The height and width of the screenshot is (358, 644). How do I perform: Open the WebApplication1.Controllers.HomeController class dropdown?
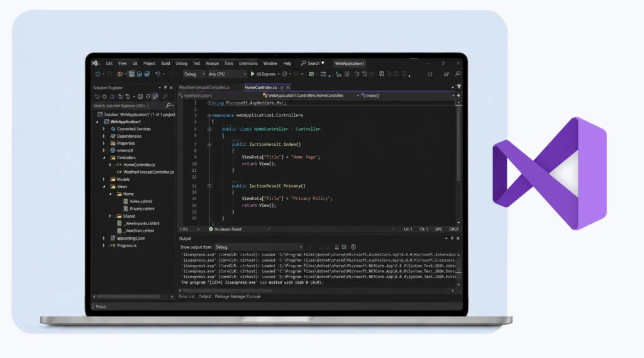point(311,96)
